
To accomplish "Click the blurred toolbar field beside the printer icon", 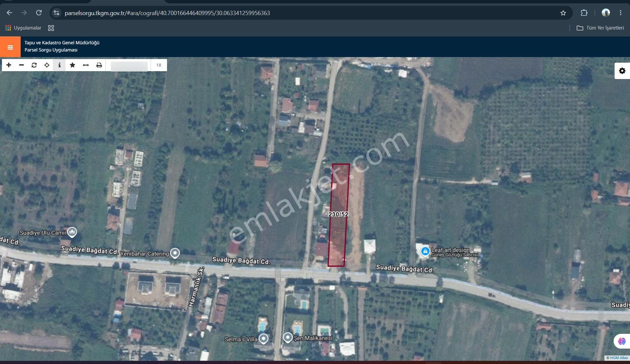I will click(x=129, y=66).
